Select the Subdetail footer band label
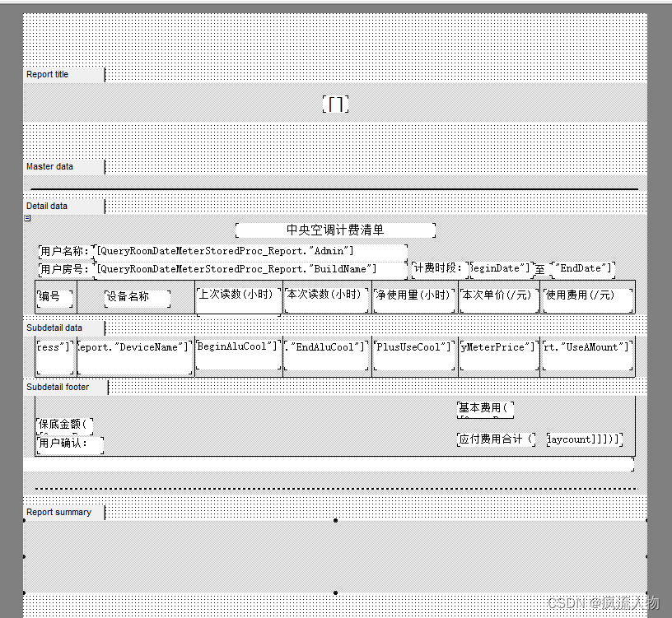Screen dimensions: 672x618 click(56, 387)
